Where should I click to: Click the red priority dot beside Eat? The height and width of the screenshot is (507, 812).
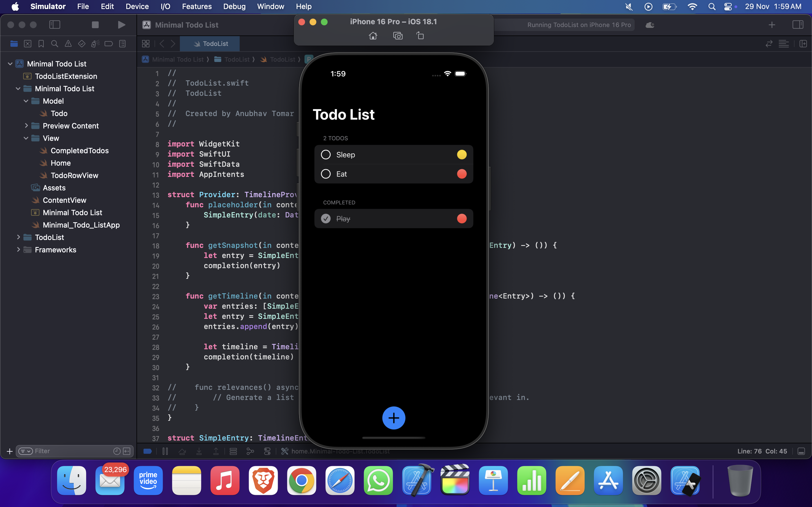pos(462,174)
